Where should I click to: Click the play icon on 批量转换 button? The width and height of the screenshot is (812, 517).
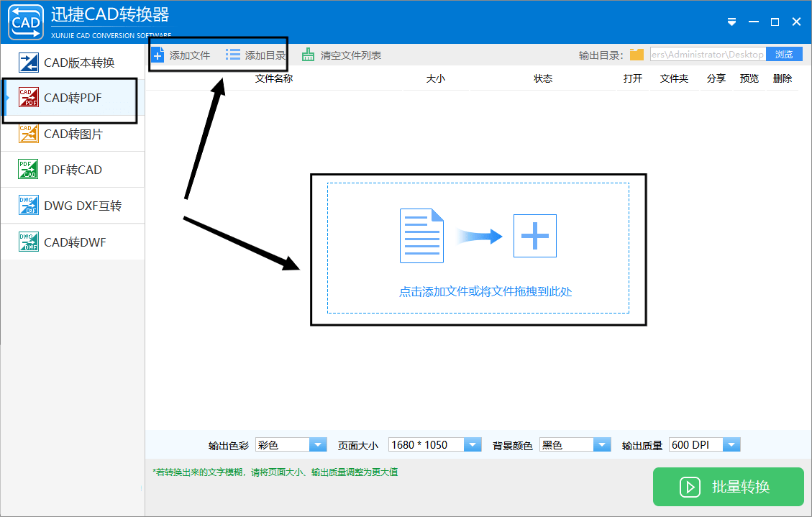pos(690,487)
